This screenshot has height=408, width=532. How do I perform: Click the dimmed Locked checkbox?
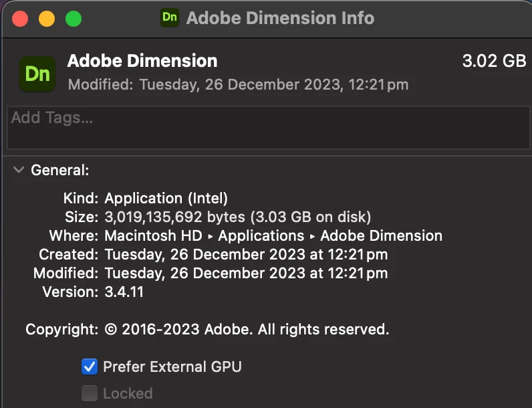point(89,393)
